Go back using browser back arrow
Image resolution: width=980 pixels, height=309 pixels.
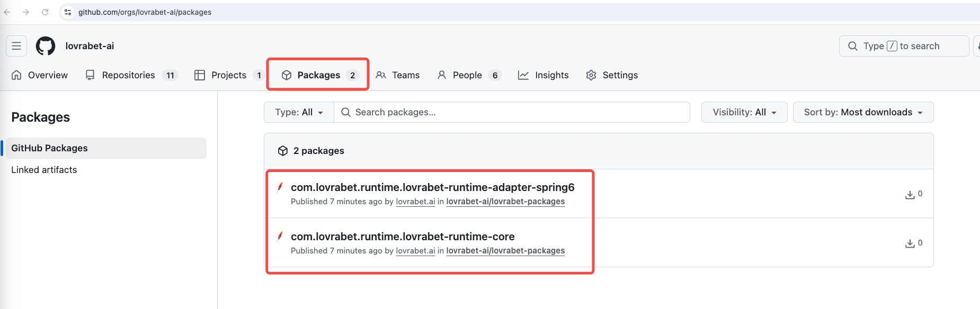coord(7,12)
